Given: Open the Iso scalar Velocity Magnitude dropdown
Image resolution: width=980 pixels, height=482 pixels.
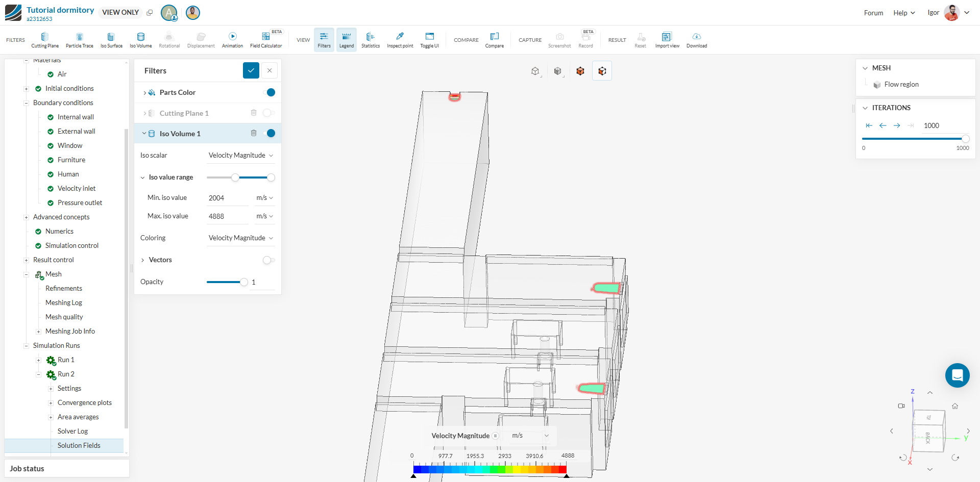Looking at the screenshot, I should 240,156.
